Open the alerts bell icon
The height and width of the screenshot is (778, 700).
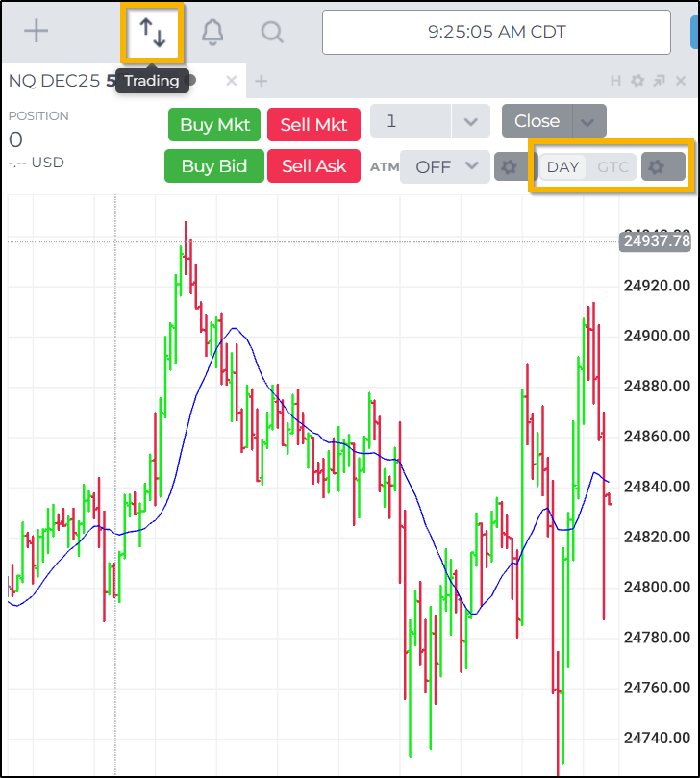tap(212, 33)
